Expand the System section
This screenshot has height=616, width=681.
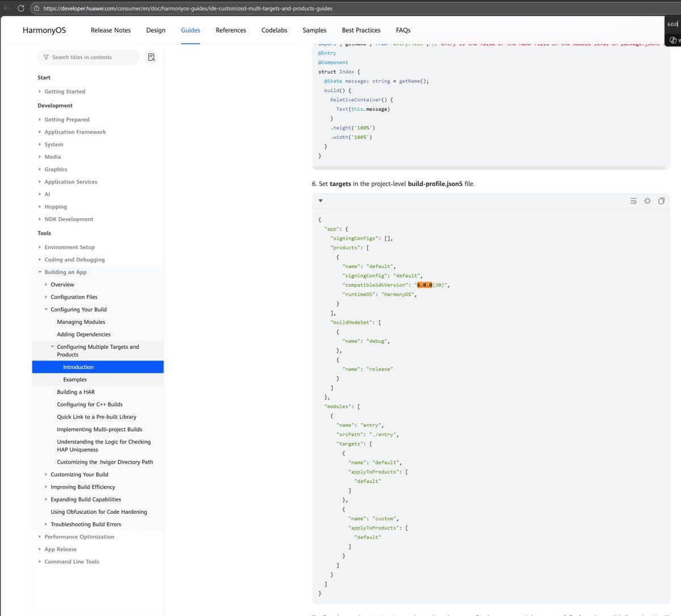tap(54, 145)
